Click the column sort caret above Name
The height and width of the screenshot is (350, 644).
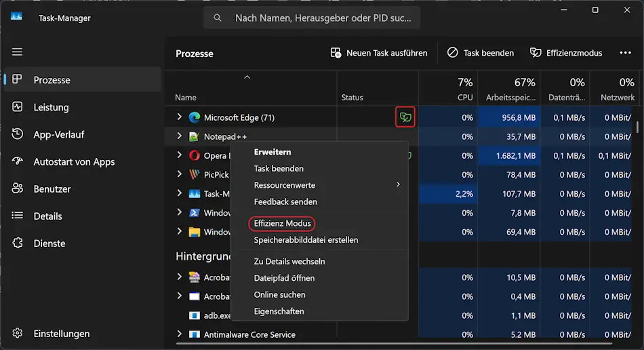(247, 77)
